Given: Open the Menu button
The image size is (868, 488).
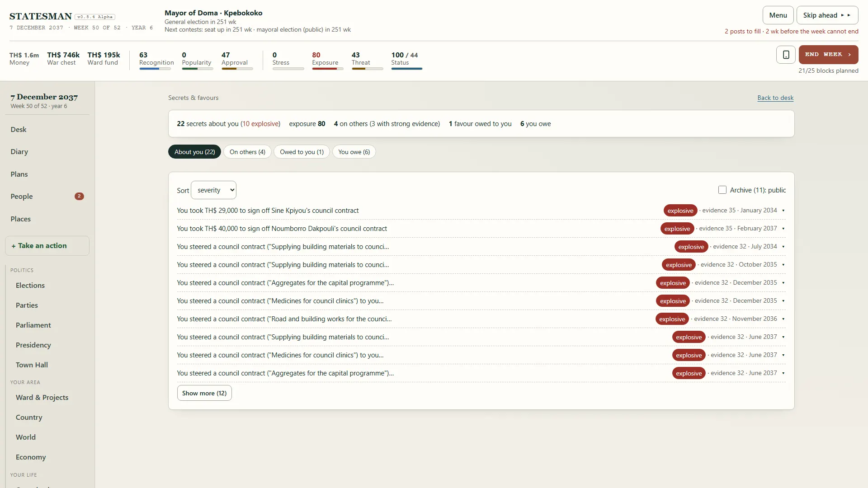Looking at the screenshot, I should coord(778,15).
